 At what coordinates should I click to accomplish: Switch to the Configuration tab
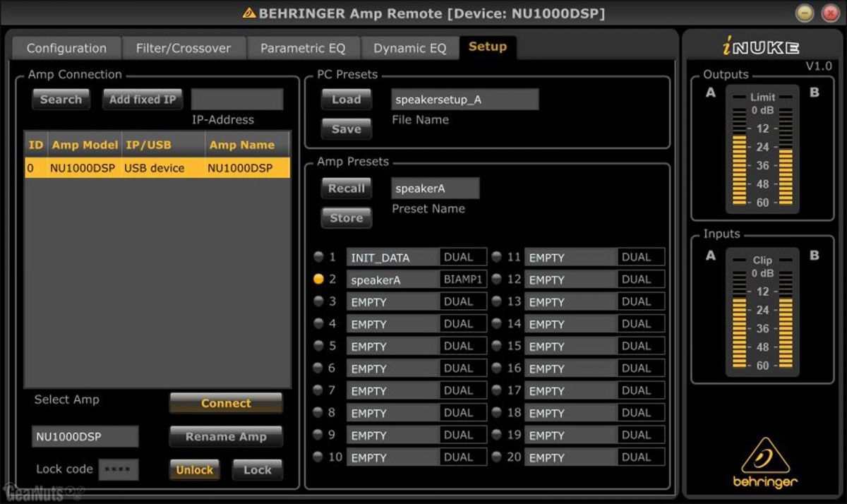(66, 48)
